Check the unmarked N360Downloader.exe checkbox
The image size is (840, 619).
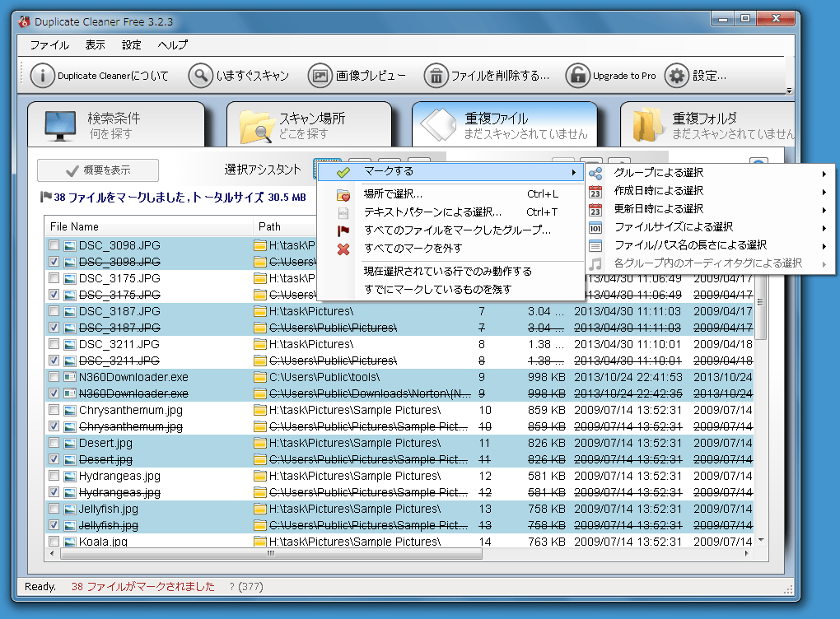click(x=54, y=377)
